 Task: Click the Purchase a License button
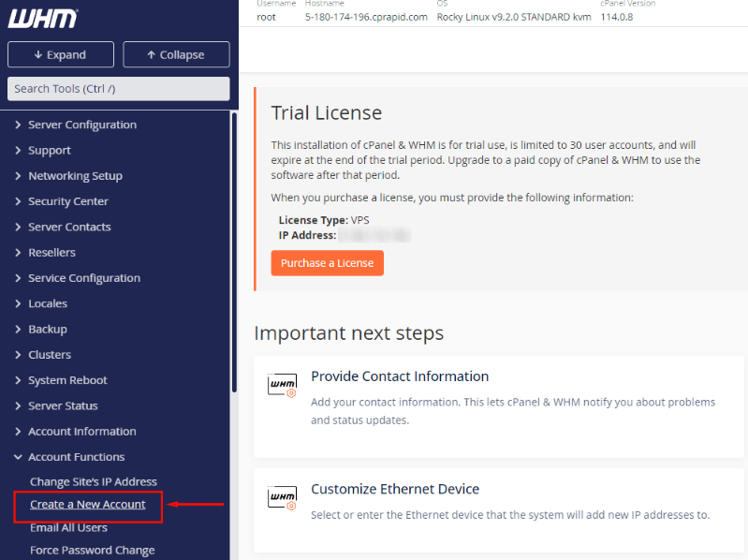(x=327, y=263)
